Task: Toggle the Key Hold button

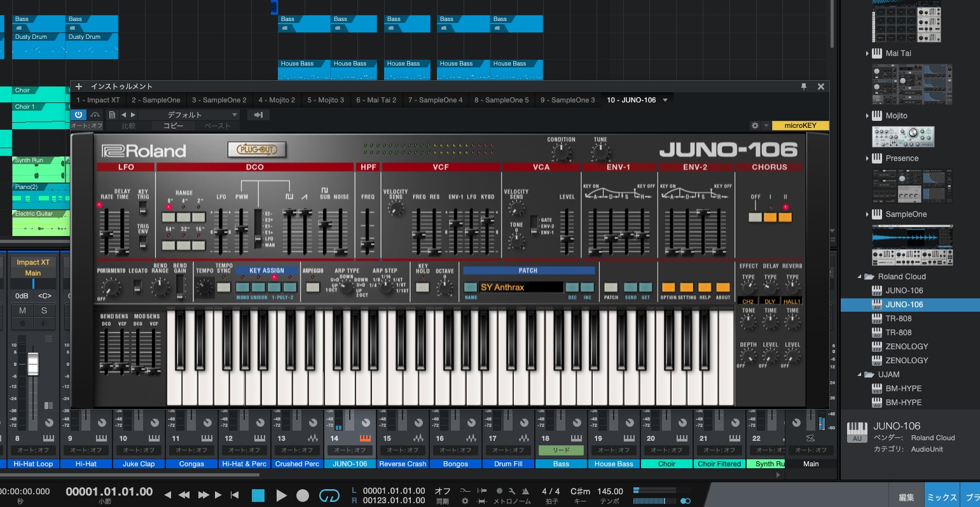Action: [x=422, y=288]
